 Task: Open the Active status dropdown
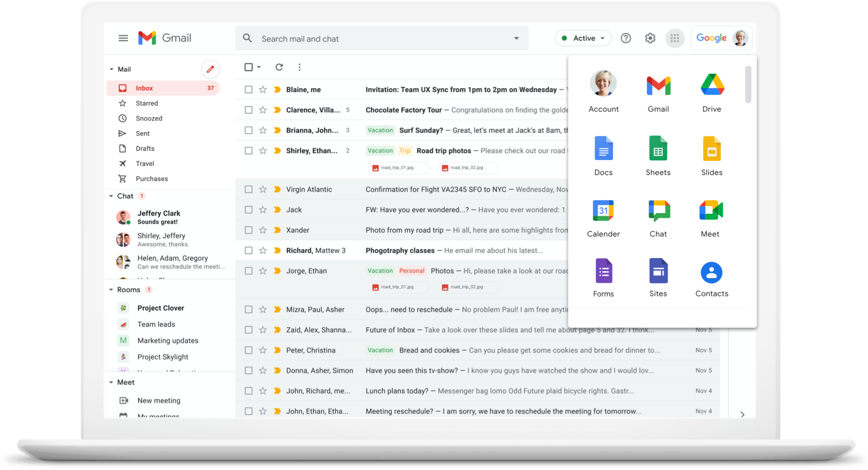click(583, 38)
